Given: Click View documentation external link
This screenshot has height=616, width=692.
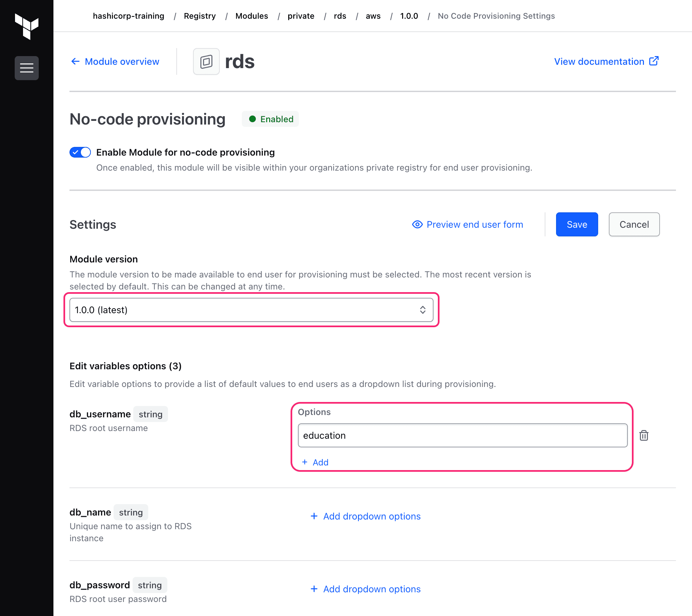Looking at the screenshot, I should point(606,61).
